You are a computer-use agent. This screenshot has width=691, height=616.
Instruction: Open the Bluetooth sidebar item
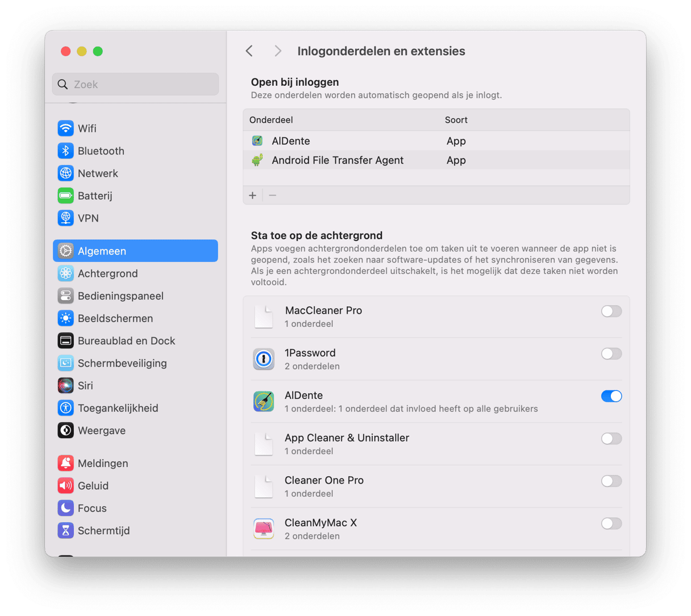[135, 151]
